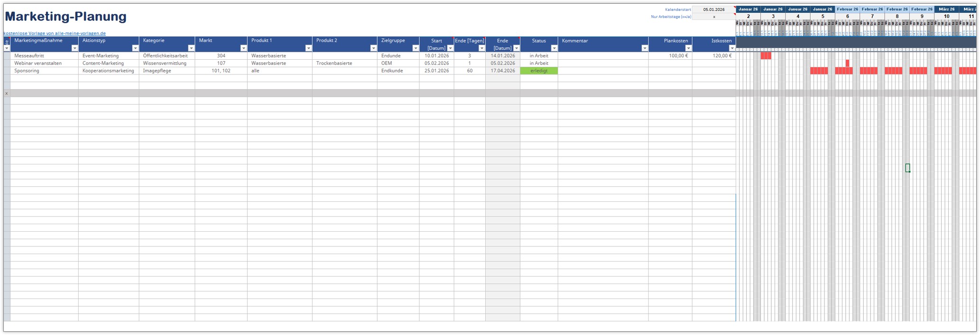Select the März 26 week 10 header
The height and width of the screenshot is (335, 980).
[x=946, y=9]
